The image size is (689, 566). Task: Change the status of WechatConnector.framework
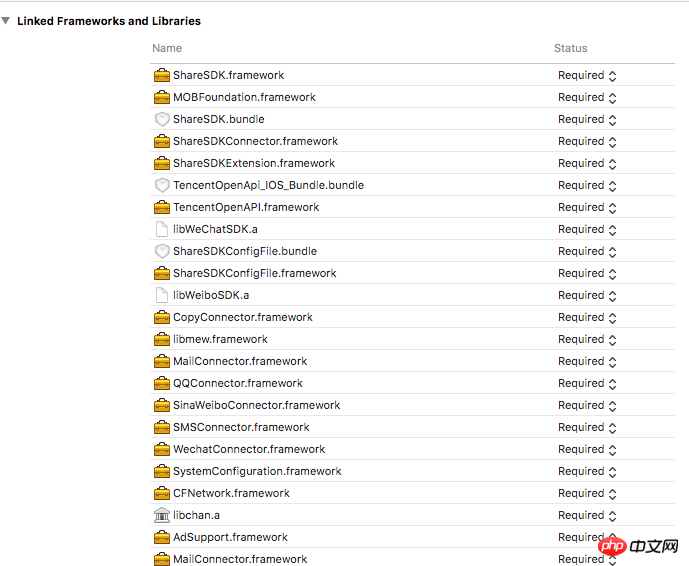[x=587, y=450]
